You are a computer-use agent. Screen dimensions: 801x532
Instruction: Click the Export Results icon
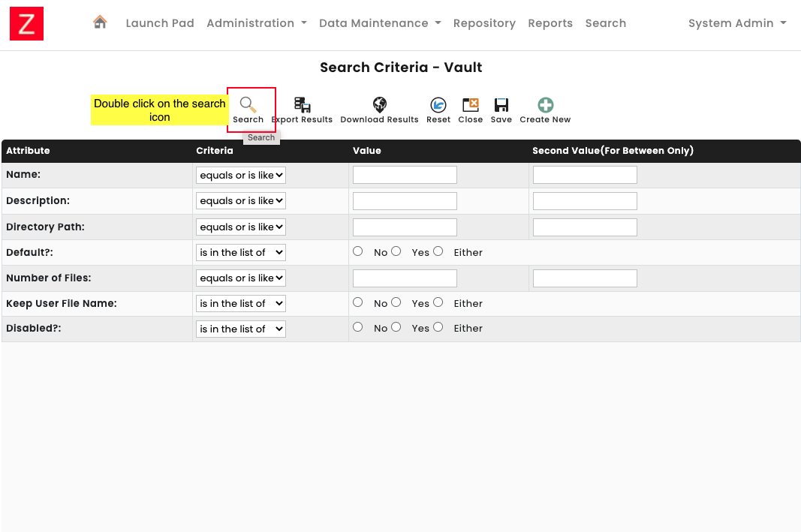[x=303, y=104]
